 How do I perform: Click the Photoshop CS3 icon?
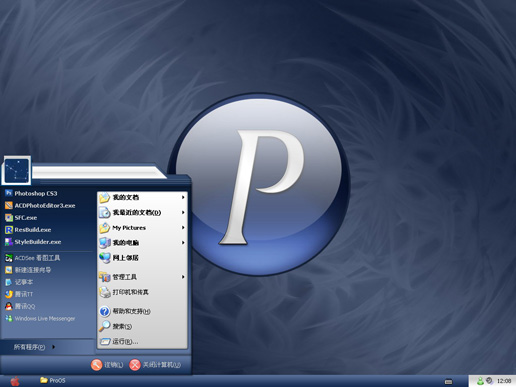pos(9,193)
